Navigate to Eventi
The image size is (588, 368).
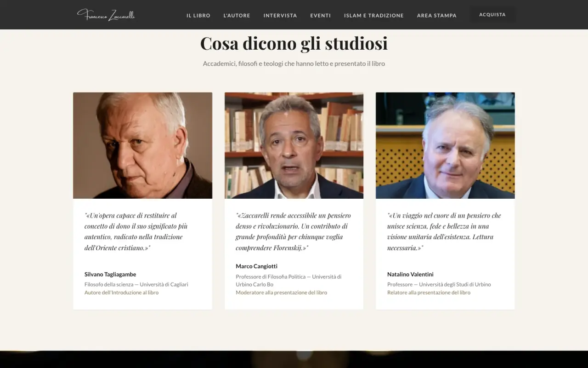pyautogui.click(x=321, y=16)
